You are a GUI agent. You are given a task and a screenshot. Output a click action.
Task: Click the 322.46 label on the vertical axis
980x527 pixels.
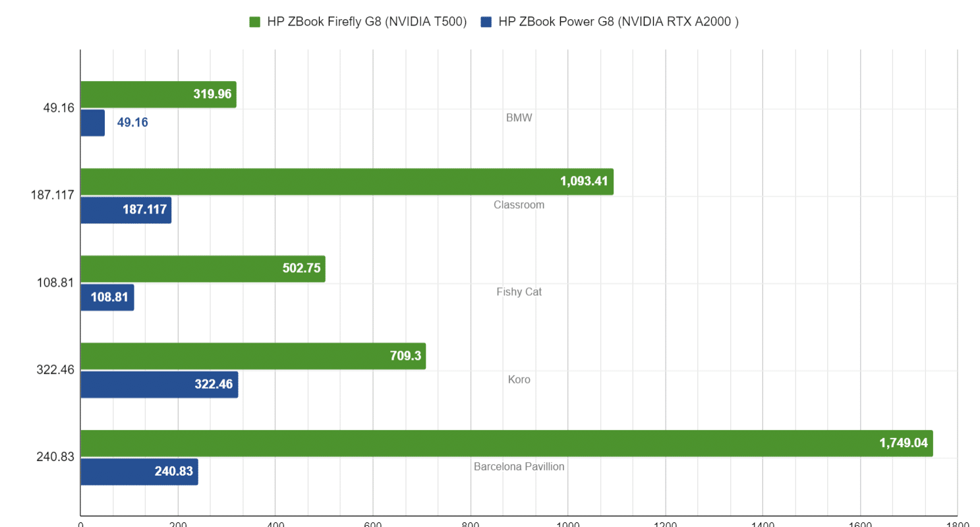click(x=55, y=370)
